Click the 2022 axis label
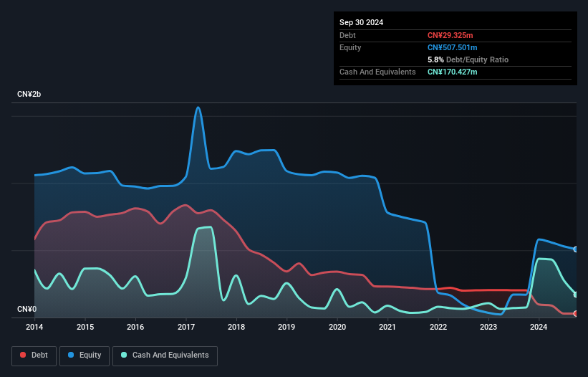The height and width of the screenshot is (377, 588). click(x=438, y=327)
